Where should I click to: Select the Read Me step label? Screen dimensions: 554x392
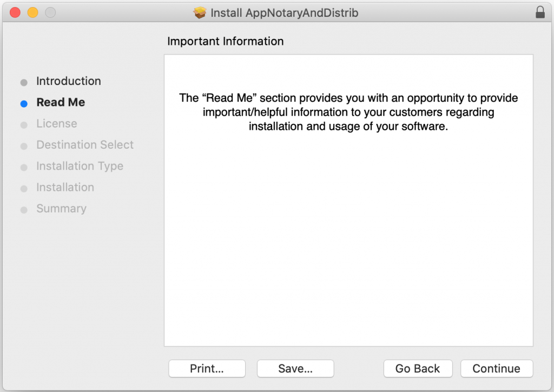tap(61, 102)
